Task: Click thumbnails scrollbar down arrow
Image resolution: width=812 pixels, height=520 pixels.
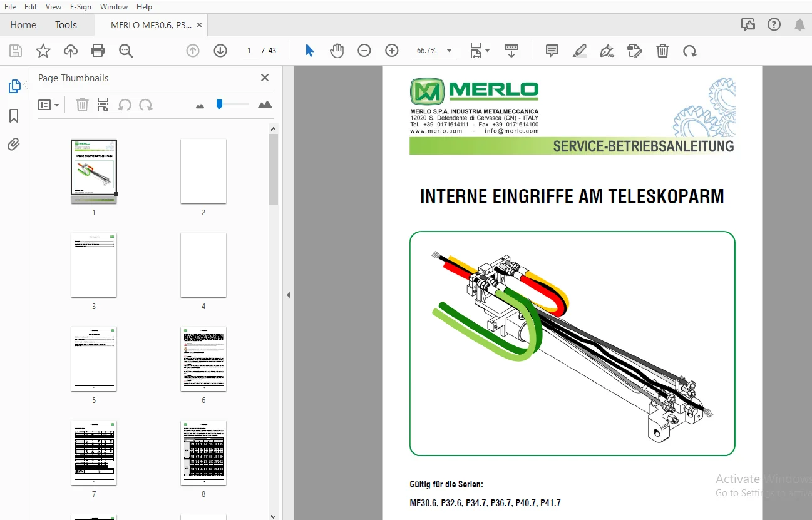Action: point(273,516)
